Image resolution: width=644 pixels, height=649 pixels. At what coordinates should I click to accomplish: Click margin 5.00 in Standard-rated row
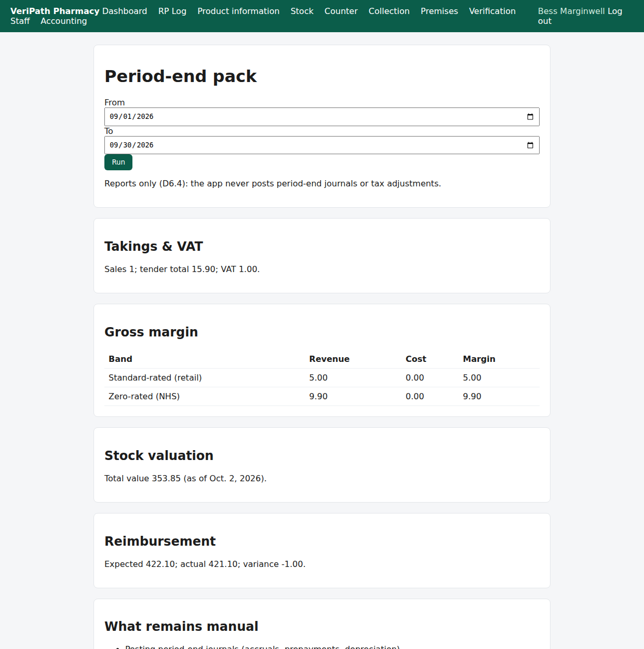pyautogui.click(x=472, y=377)
